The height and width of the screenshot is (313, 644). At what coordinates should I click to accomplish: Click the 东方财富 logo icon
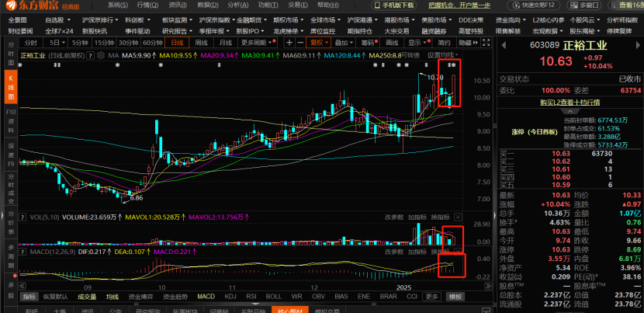(11, 5)
